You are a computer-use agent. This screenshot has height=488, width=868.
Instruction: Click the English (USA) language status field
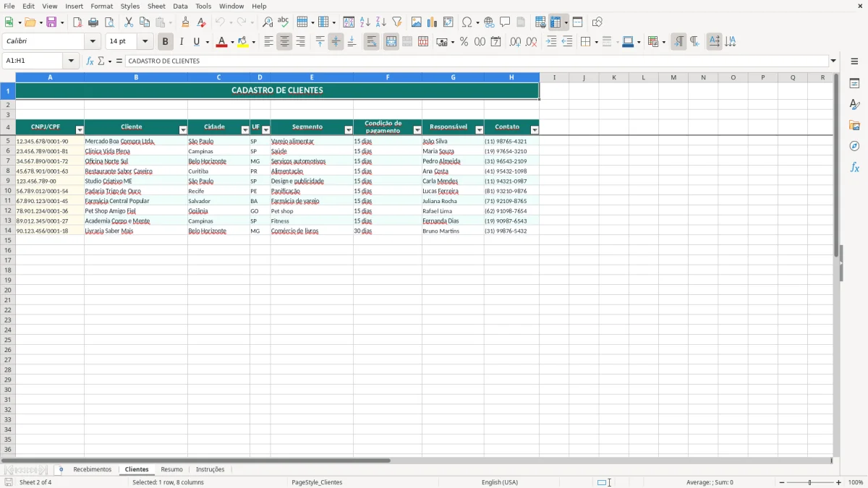[500, 482]
